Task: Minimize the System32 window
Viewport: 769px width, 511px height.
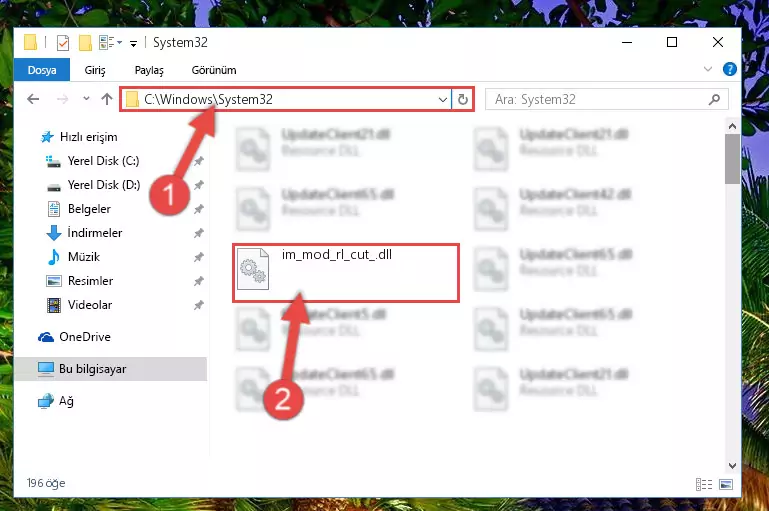Action: point(627,42)
